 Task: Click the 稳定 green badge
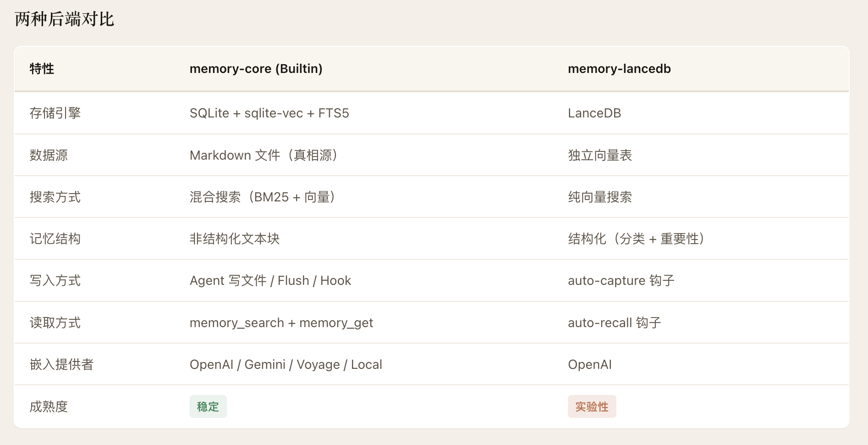(x=208, y=406)
